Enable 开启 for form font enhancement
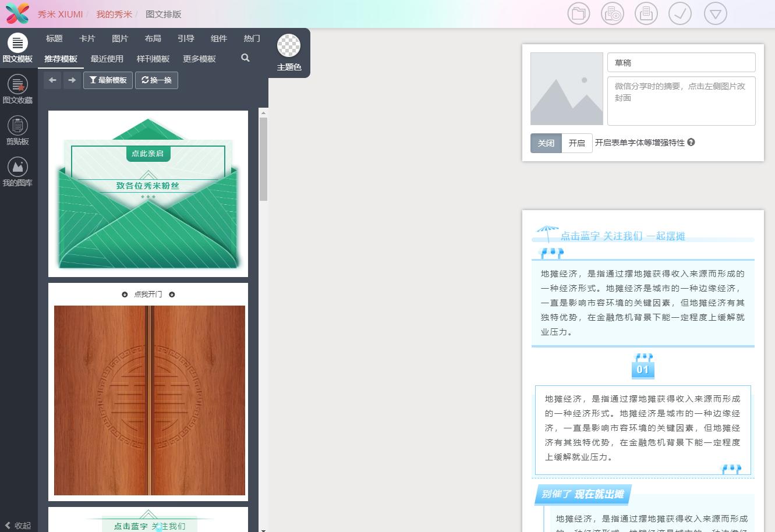775x532 pixels. [576, 143]
